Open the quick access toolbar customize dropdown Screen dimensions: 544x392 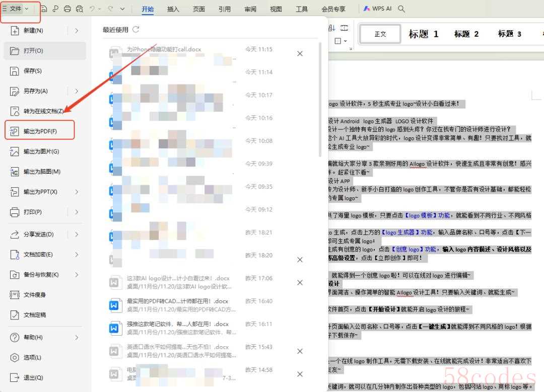pos(122,9)
